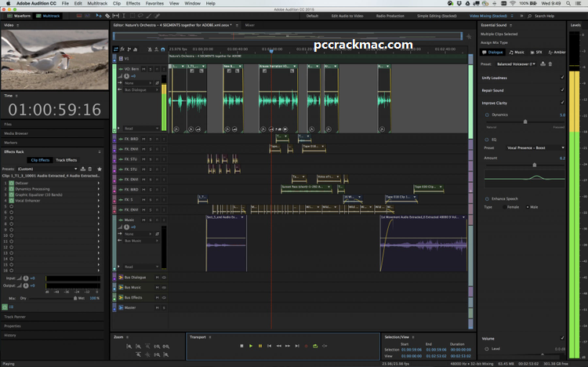Show the track Effects (fx) view

[122, 49]
